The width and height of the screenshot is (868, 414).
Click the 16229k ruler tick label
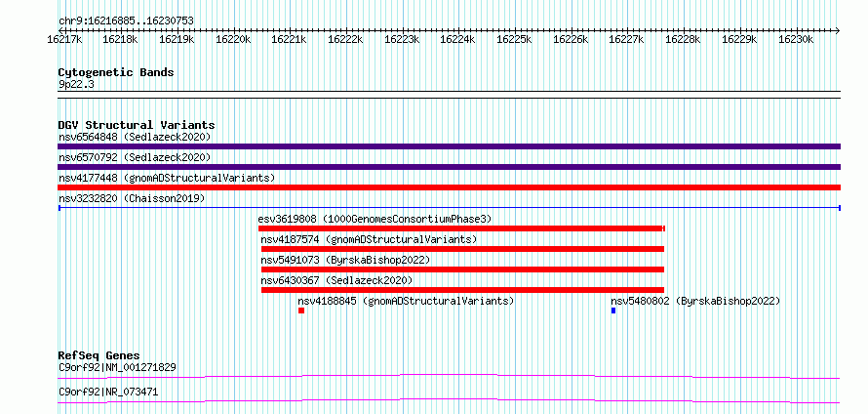(x=739, y=40)
